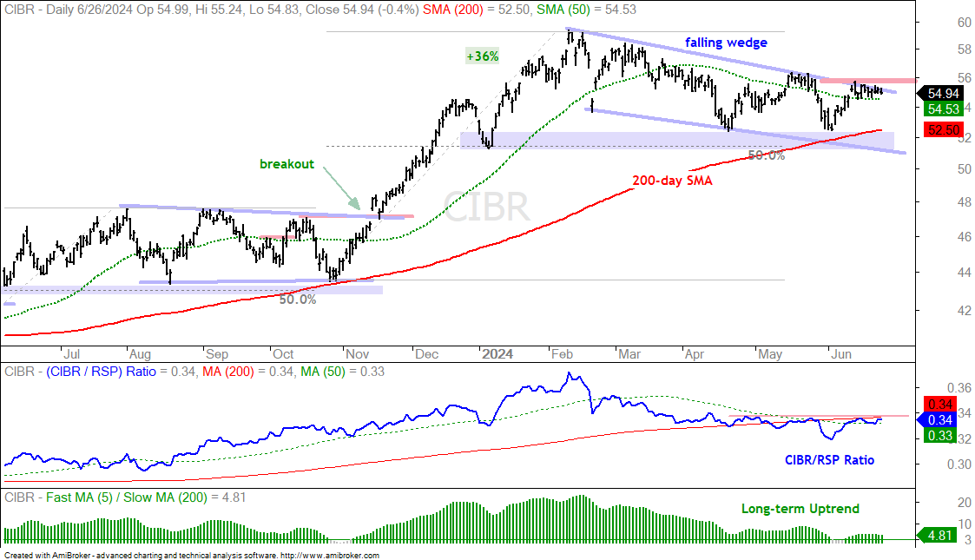Click the 'Dec' month label on time axis
This screenshot has height=560, width=975.
[x=426, y=354]
